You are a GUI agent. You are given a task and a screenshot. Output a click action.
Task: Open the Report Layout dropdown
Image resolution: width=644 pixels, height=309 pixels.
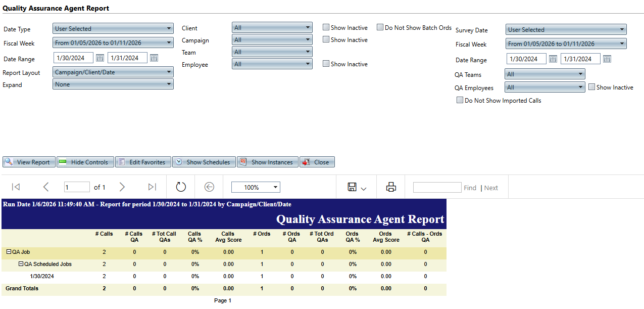(113, 72)
